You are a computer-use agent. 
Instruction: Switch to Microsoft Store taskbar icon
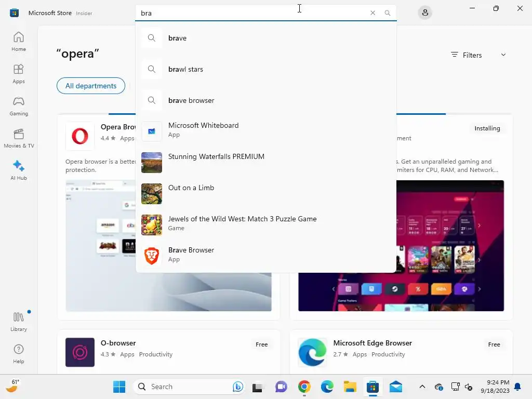373,387
